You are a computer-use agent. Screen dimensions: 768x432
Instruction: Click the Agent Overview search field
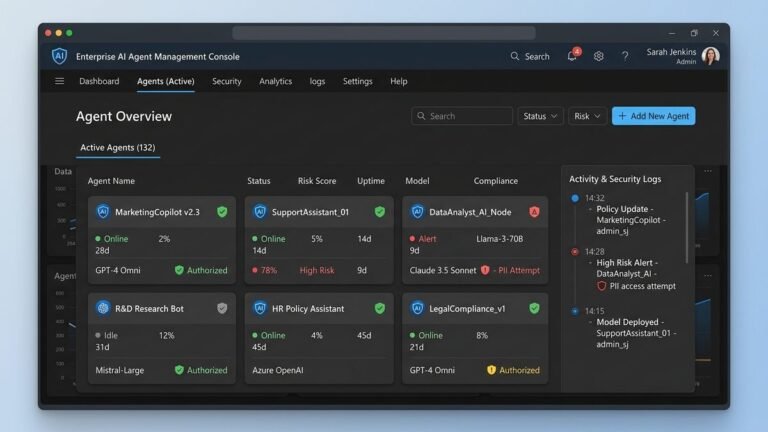point(462,116)
